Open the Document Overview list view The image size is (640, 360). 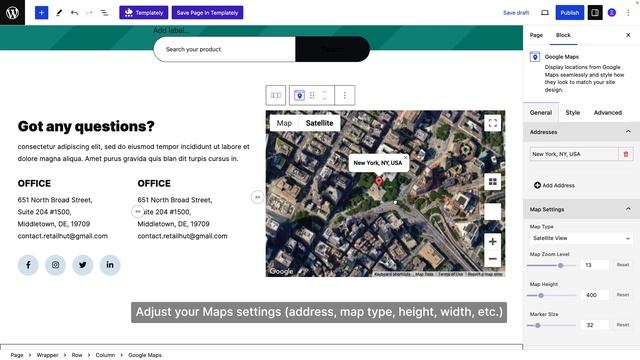pyautogui.click(x=104, y=13)
